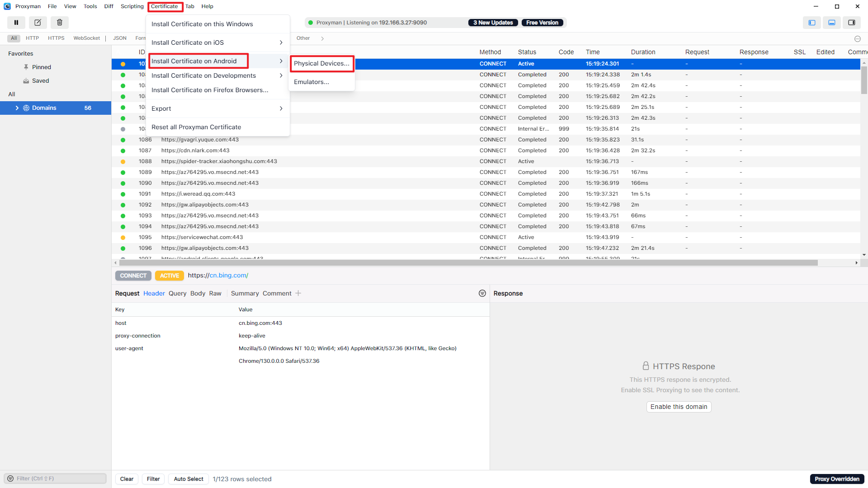The width and height of the screenshot is (868, 488).
Task: Switch to the Query request tab
Action: (x=177, y=293)
